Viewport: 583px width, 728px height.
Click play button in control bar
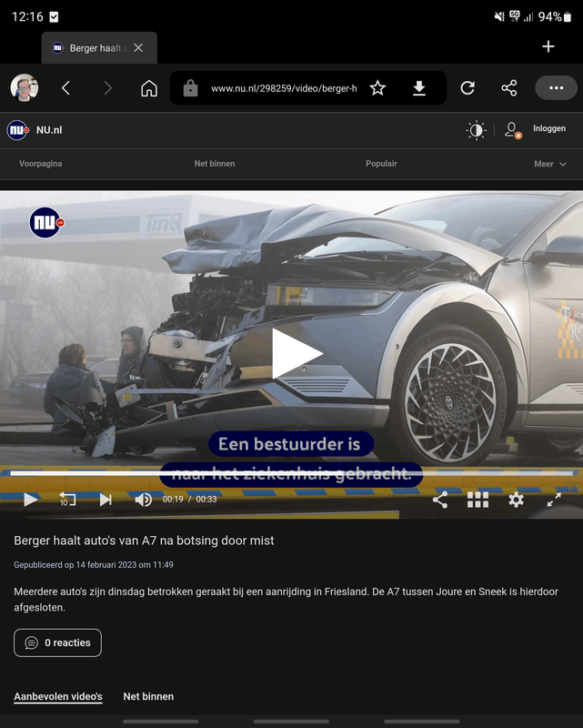tap(31, 500)
